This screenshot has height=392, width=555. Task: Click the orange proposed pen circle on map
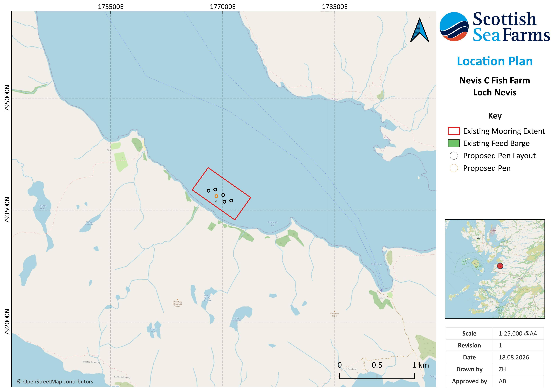click(216, 196)
